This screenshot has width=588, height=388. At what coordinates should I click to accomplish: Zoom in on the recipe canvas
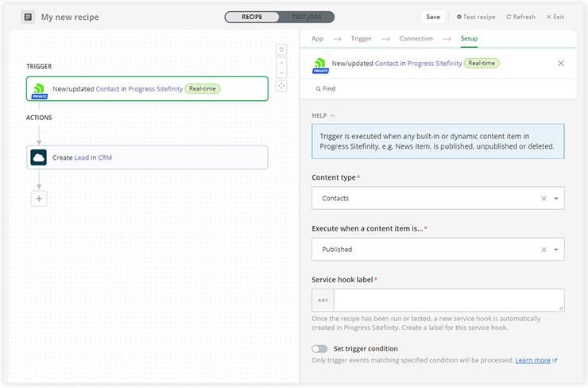pyautogui.click(x=281, y=61)
